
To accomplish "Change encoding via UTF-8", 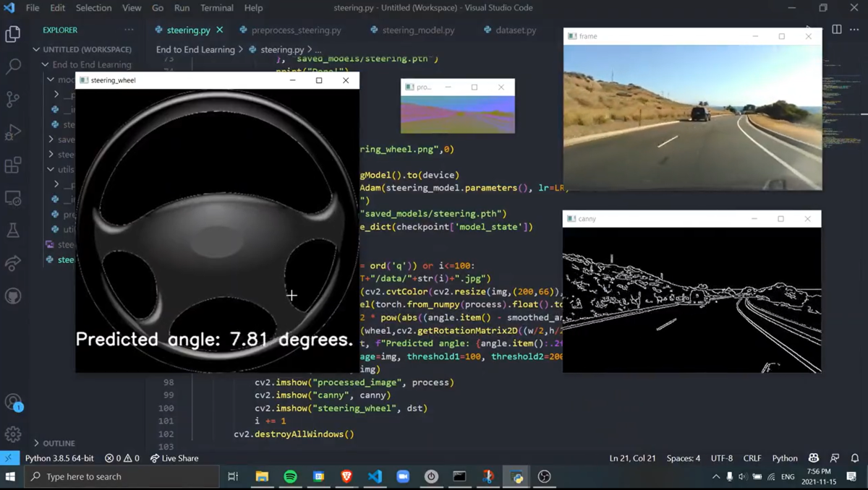I will click(722, 458).
